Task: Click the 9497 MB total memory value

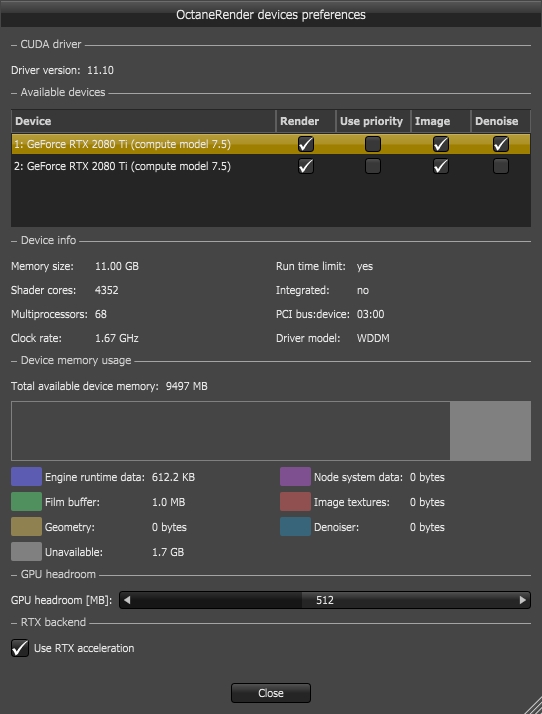Action: click(x=186, y=386)
